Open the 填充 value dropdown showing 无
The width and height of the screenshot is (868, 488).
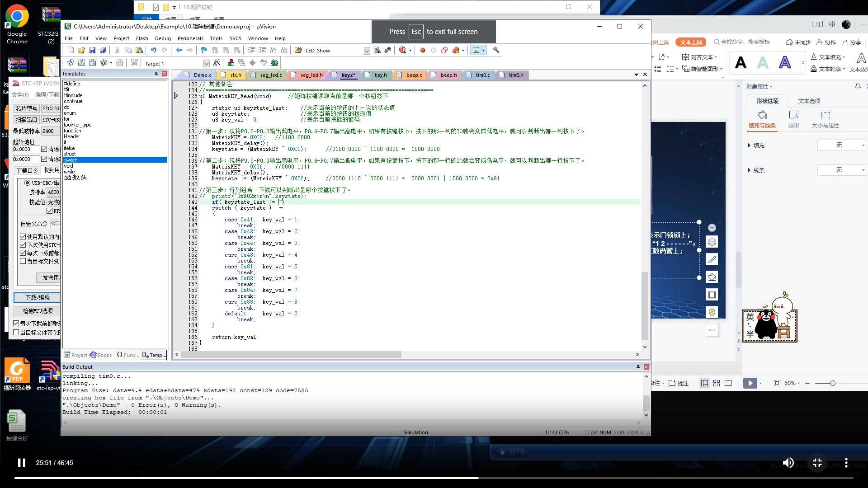842,145
